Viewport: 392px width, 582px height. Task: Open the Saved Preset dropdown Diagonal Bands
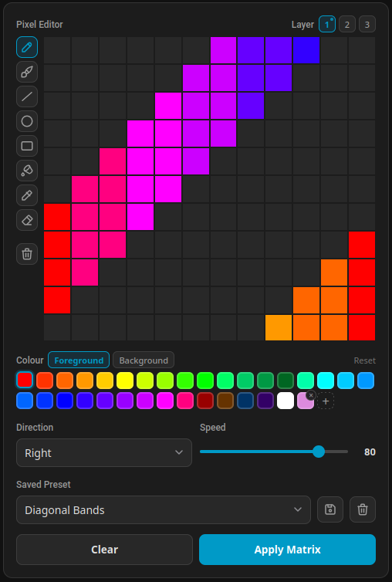click(164, 510)
